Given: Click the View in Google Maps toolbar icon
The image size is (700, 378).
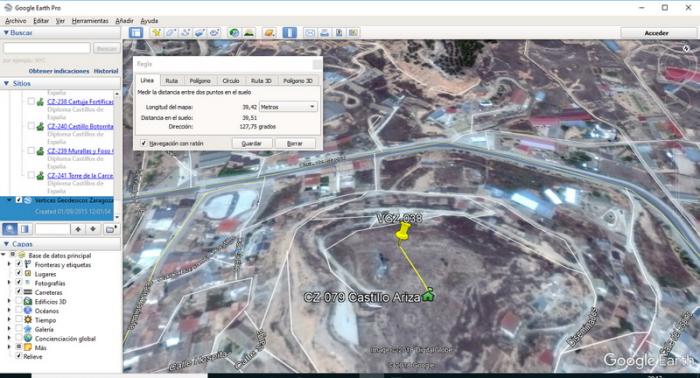Looking at the screenshot, I should pos(353,33).
